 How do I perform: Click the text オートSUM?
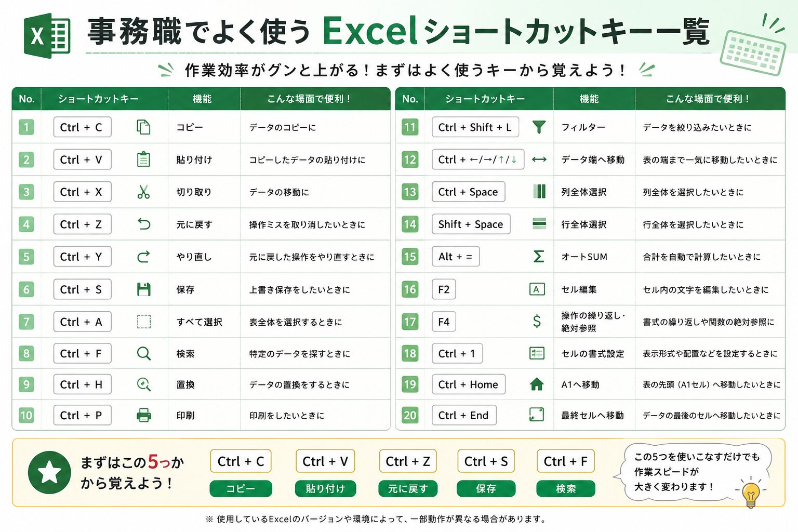point(584,257)
